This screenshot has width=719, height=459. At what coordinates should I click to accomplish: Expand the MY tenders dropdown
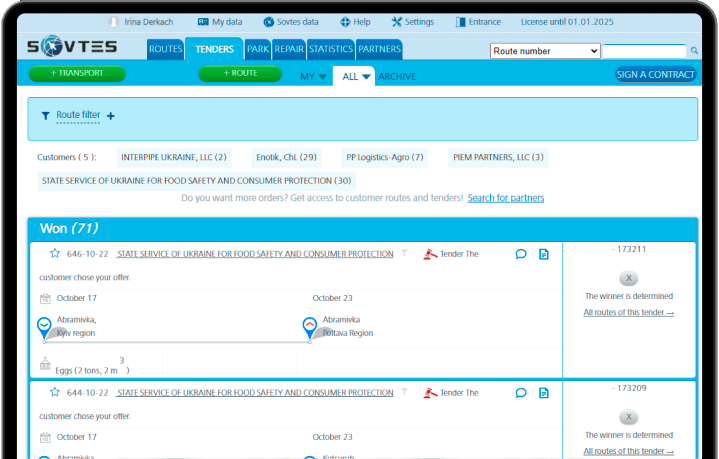pos(313,77)
